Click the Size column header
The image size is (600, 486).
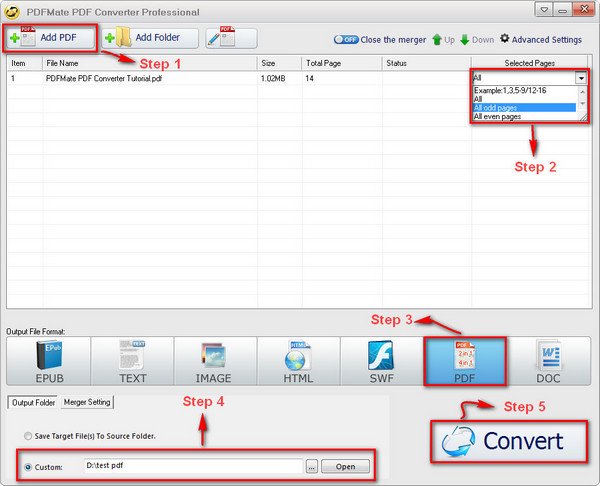pyautogui.click(x=280, y=63)
